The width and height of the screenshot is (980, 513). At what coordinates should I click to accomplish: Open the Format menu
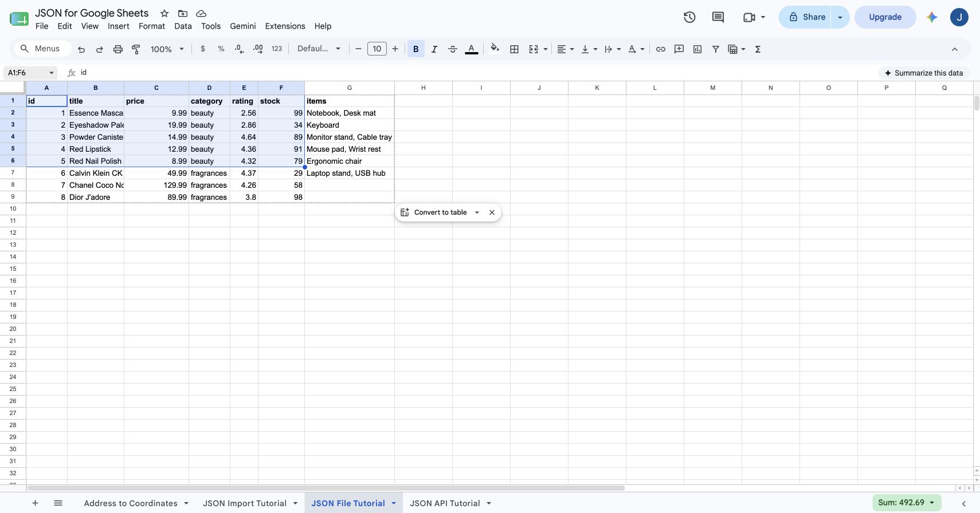[x=152, y=26]
